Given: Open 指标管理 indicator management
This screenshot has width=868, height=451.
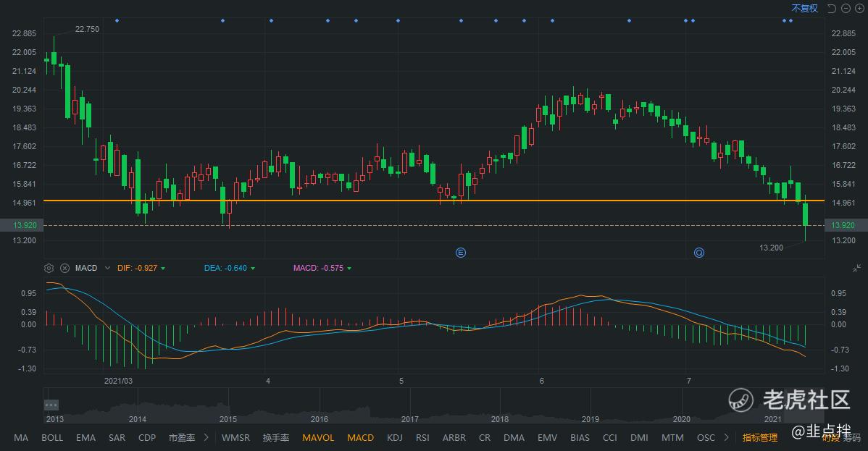Looking at the screenshot, I should 760,438.
